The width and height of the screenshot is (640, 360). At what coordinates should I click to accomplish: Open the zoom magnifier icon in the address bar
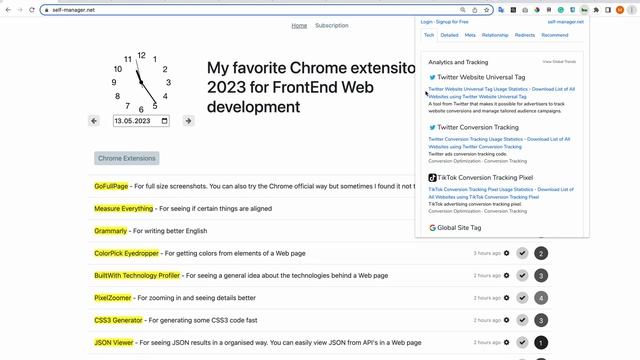(462, 10)
